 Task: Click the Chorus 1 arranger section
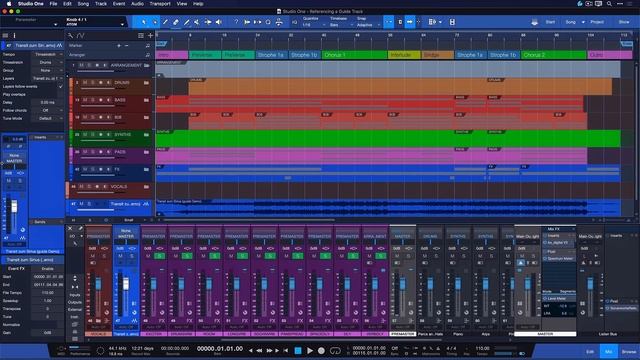tap(354, 55)
